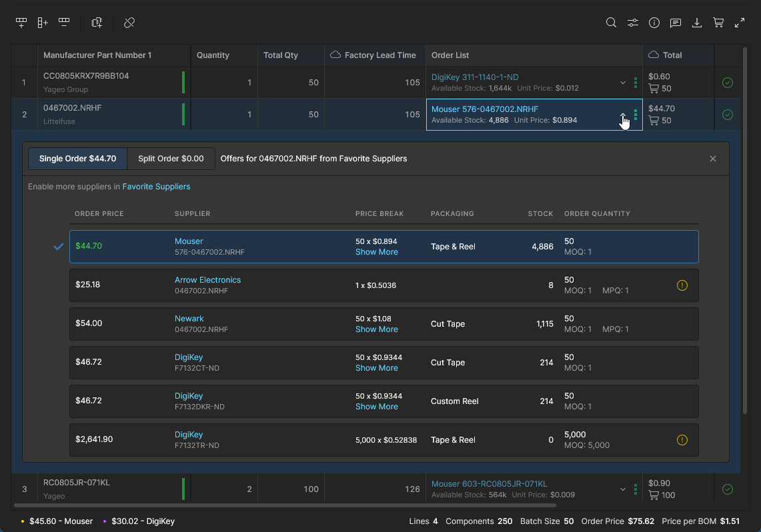Click the unlink icon in toolbar

[129, 23]
